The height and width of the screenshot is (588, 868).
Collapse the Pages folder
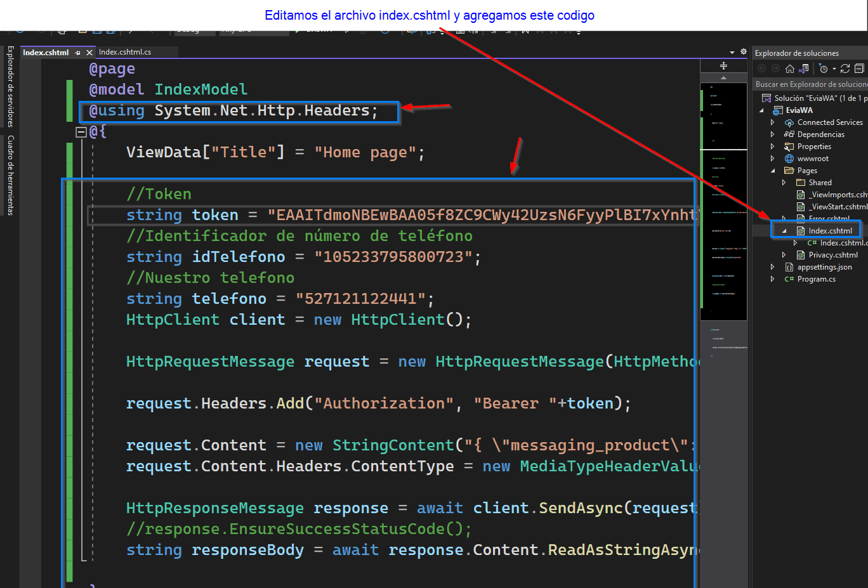tap(772, 171)
